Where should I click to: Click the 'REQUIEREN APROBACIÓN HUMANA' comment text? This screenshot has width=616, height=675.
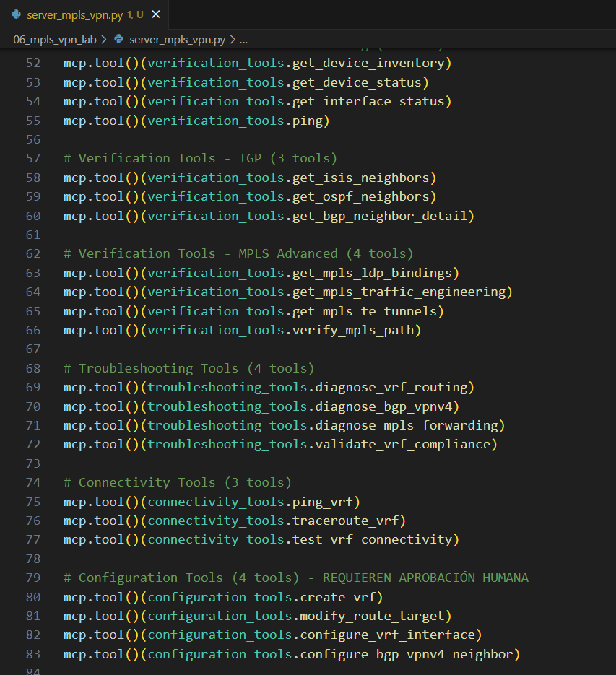pyautogui.click(x=425, y=578)
